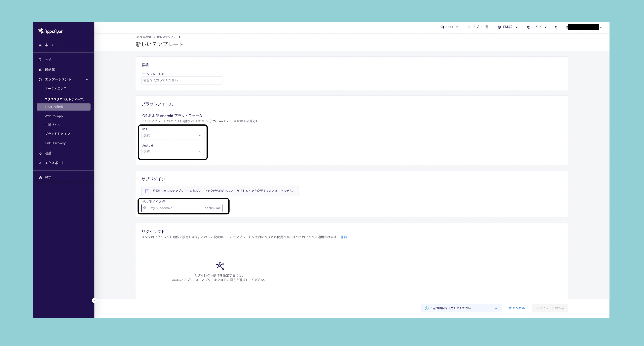Open Link Discovery in sidebar
The image size is (644, 346).
point(55,143)
